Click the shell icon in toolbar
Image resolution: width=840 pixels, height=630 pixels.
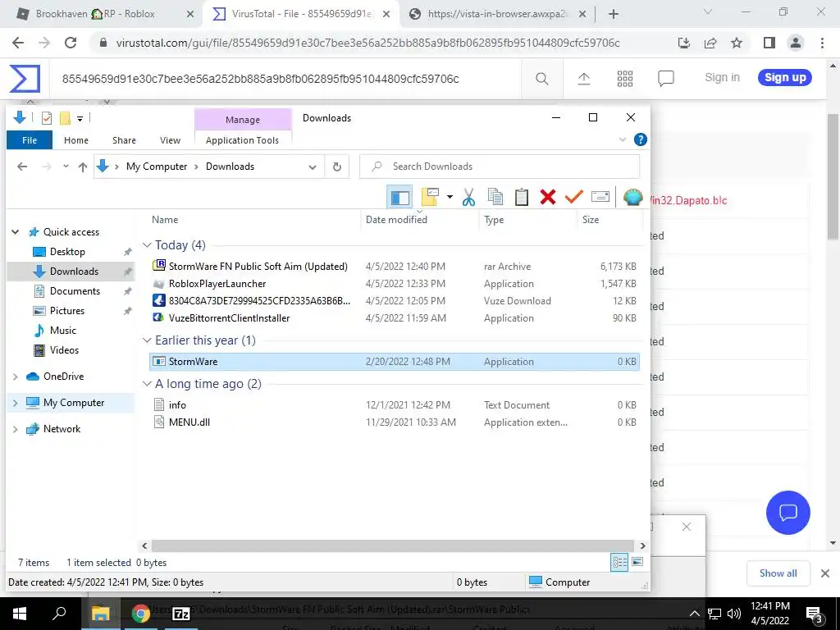(x=632, y=197)
